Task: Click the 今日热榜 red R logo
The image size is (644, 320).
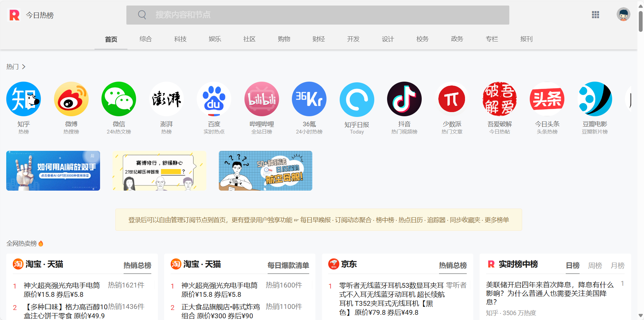Action: pyautogui.click(x=14, y=15)
